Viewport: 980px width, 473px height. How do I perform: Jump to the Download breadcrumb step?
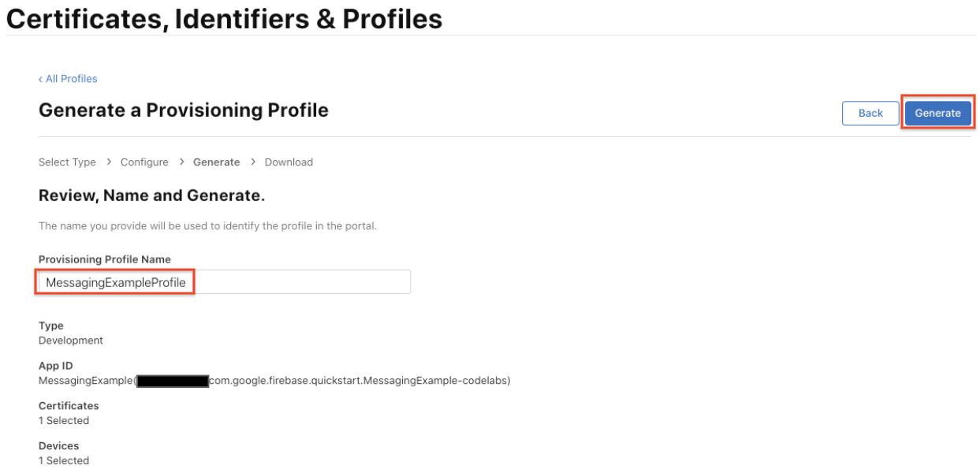coord(289,162)
